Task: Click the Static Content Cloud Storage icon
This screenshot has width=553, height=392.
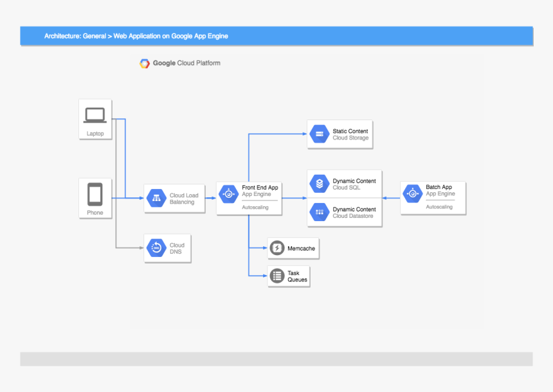Action: (x=319, y=134)
